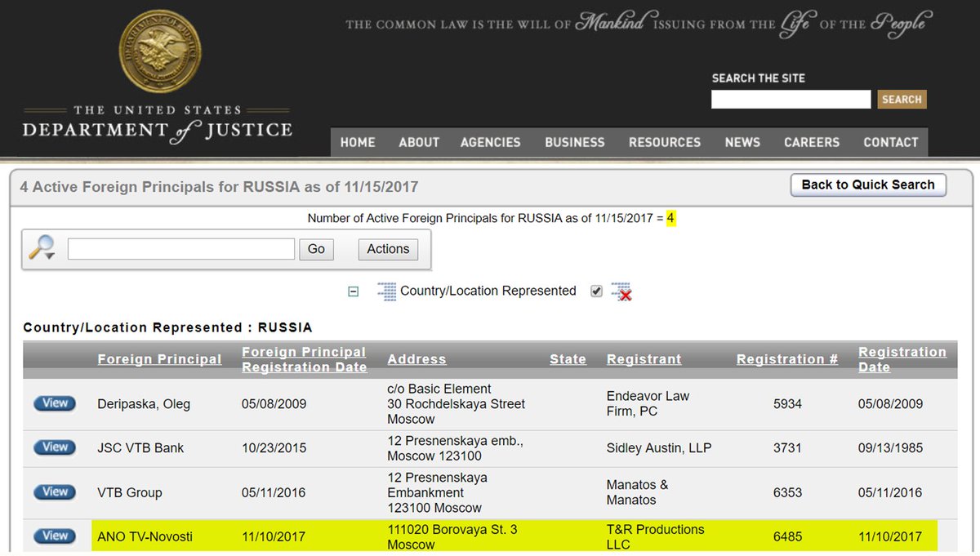Sort by Address column header
The width and height of the screenshot is (980, 556).
416,359
